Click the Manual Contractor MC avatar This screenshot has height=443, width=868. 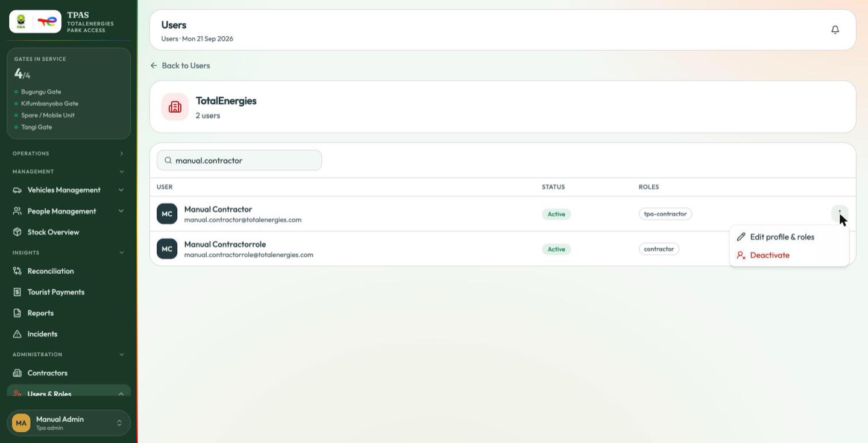pos(167,214)
